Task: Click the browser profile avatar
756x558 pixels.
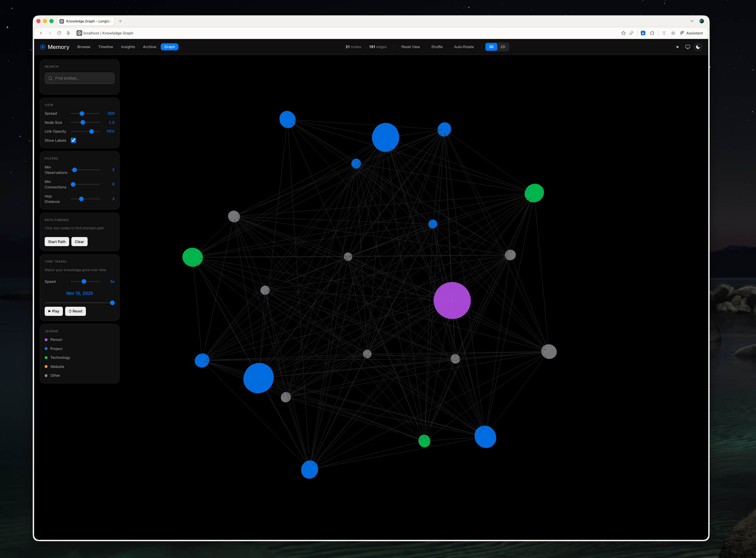Action: [x=702, y=21]
